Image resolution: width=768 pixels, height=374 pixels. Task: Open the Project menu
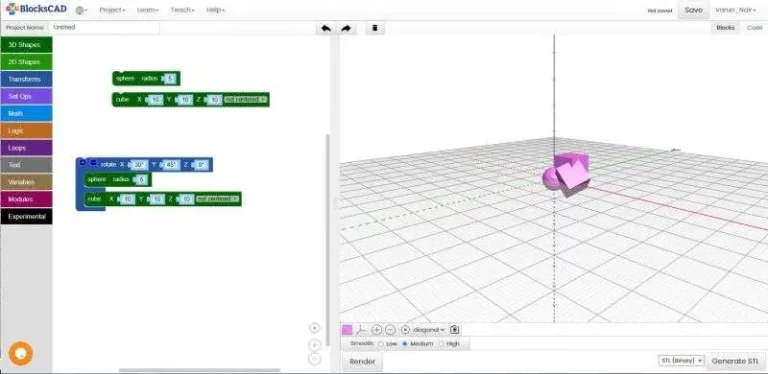[x=112, y=10]
